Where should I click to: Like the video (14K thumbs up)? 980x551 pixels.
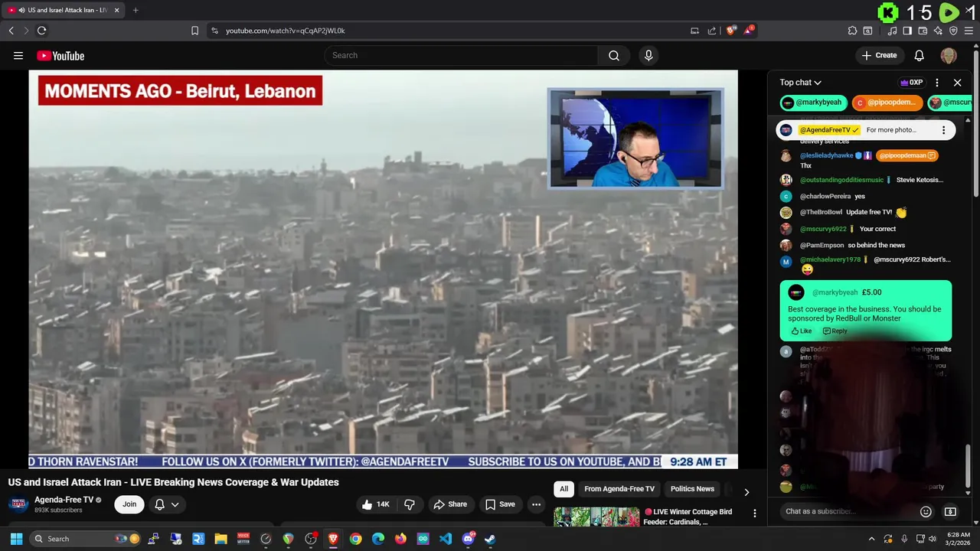[376, 504]
